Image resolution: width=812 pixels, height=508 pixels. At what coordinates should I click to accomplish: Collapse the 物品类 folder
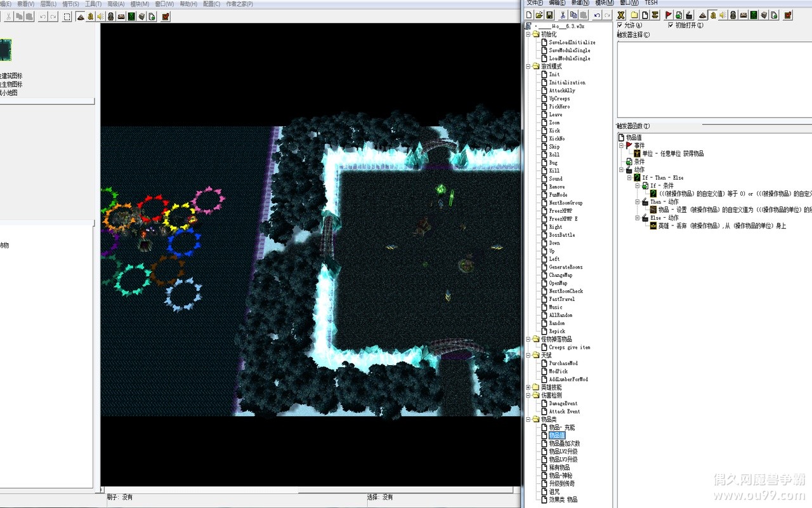coord(528,419)
